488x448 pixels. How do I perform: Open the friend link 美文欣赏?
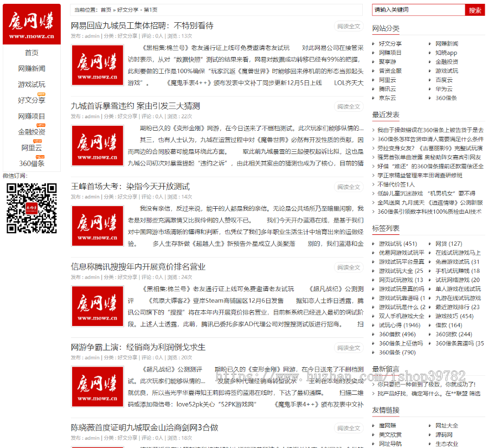click(x=390, y=434)
